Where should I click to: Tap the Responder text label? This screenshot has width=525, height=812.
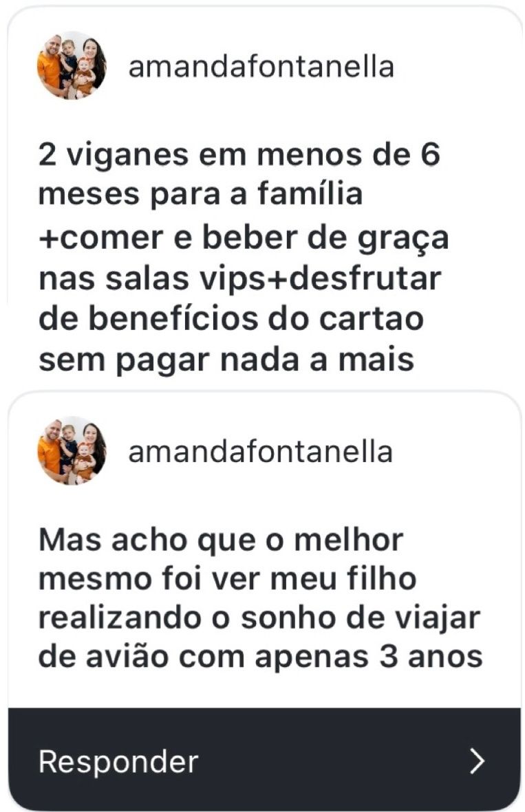[x=118, y=762]
